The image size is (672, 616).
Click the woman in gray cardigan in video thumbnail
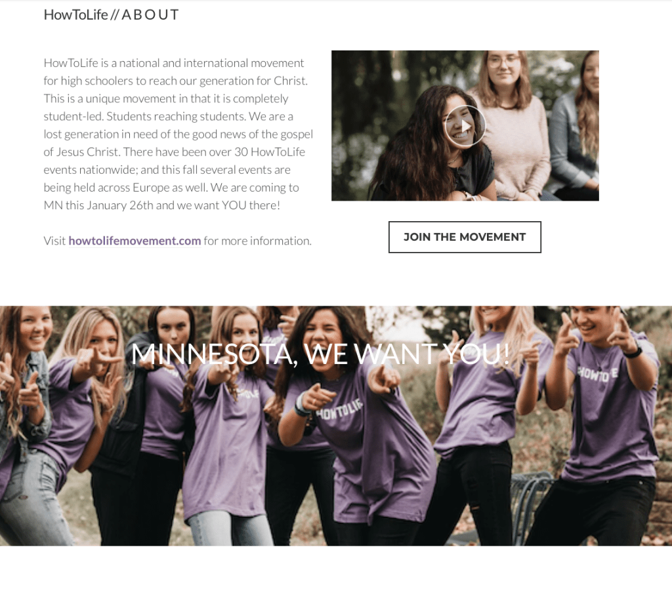[576, 129]
